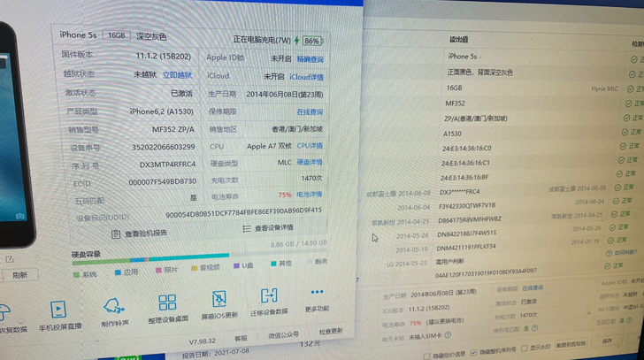Click the 客服 footer item
Viewport: 644px width, 360px height.
[x=241, y=338]
